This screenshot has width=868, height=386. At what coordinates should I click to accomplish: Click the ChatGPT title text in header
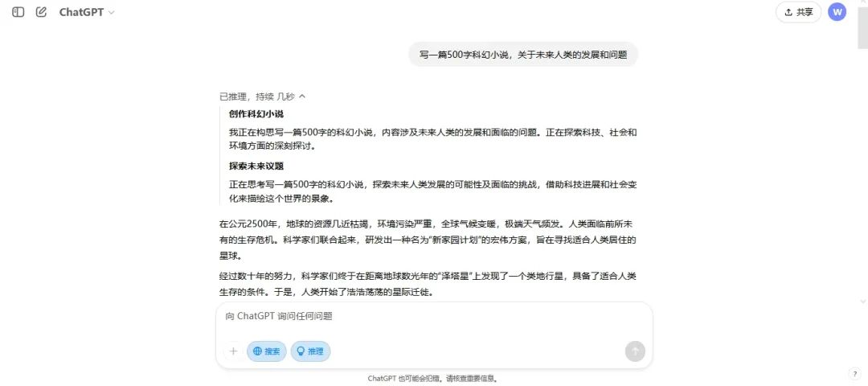coord(81,12)
